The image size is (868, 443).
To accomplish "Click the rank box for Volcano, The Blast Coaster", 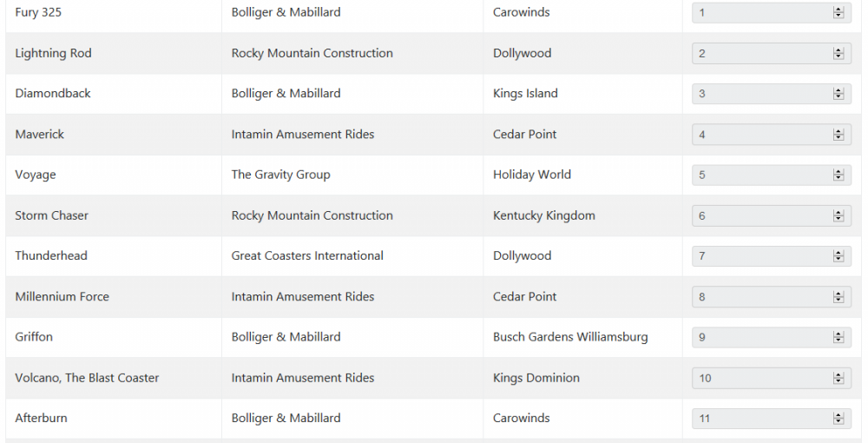I will pos(759,378).
